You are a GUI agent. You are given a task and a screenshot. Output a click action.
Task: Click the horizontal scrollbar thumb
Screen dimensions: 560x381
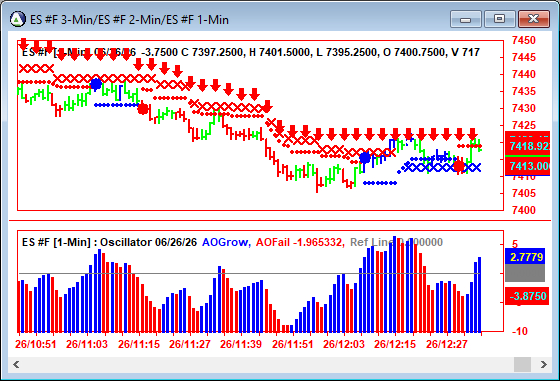(x=522, y=365)
